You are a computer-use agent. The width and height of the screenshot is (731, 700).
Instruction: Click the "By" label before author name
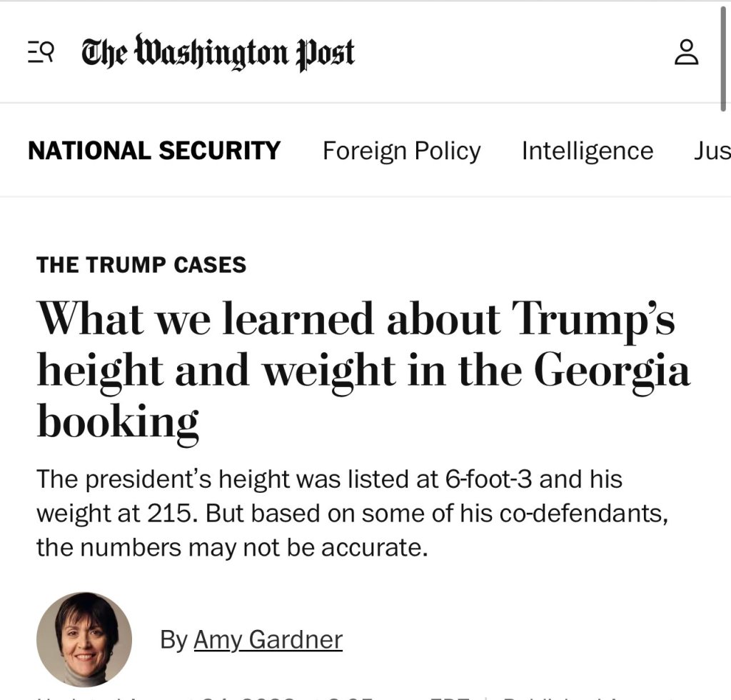(x=173, y=639)
